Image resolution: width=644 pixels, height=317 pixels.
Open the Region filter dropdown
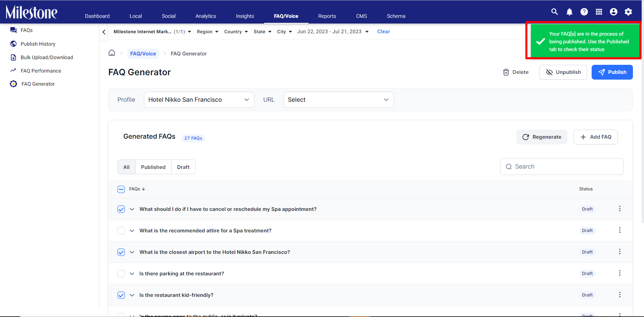208,32
